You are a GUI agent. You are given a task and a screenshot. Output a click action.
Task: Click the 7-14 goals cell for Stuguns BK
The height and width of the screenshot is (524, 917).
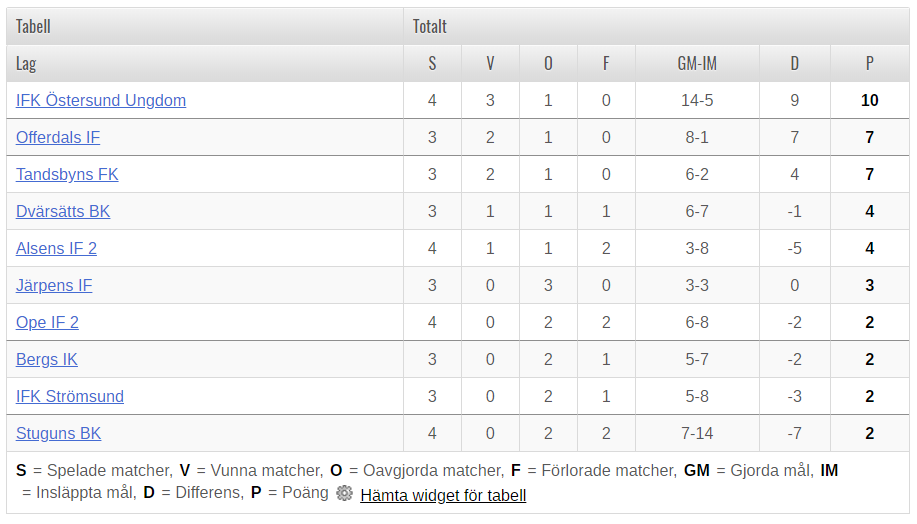(x=697, y=433)
